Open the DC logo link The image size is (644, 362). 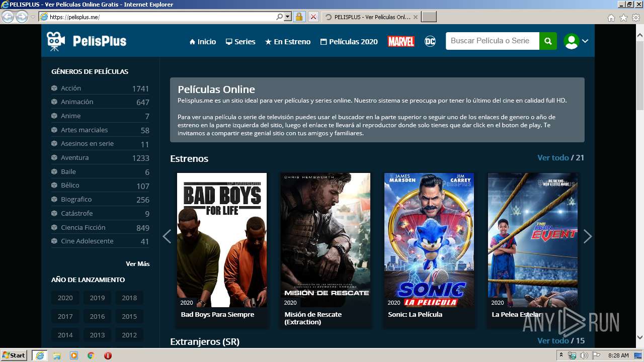pos(430,41)
